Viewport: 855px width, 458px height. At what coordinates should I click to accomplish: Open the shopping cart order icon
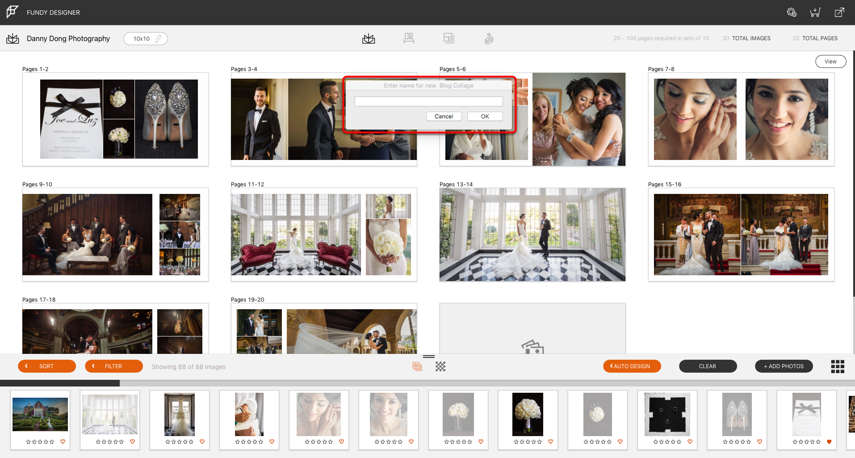point(815,12)
